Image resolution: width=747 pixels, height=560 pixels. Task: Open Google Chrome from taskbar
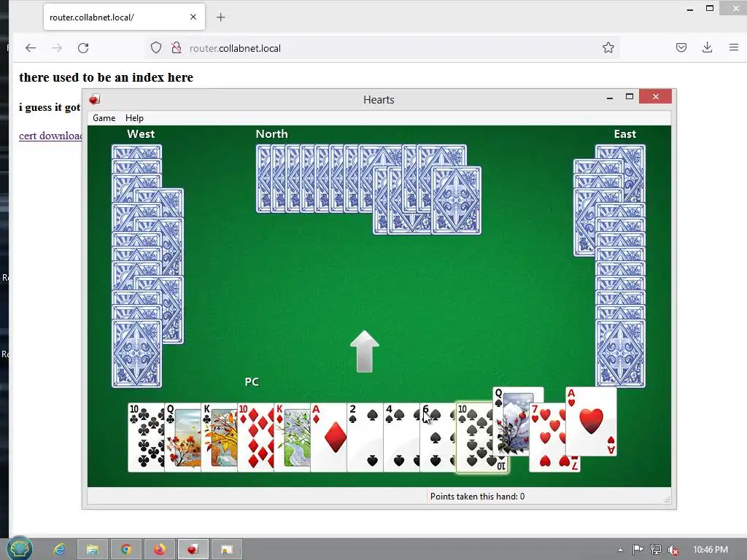pos(126,550)
